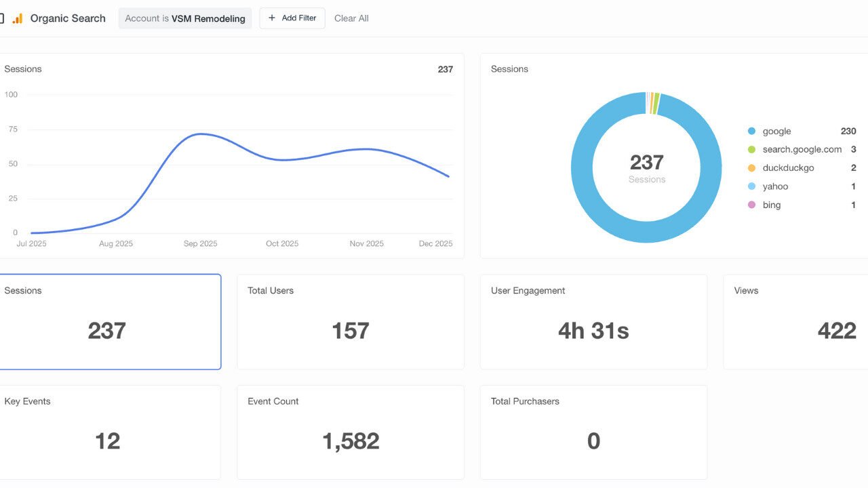Select the Sessions metric card
868x488 pixels.
pos(110,321)
